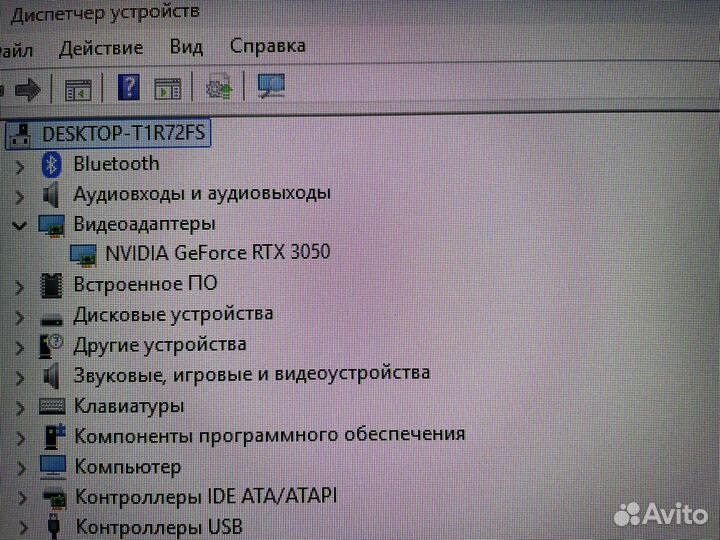Open the Справка menu
720x540 pixels.
click(x=268, y=46)
